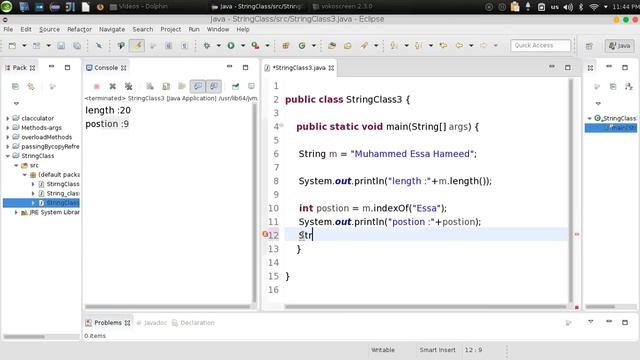Viewport: 640px width, 360px height.
Task: Click Package Explorer horizontal scrollbar
Action: point(24,337)
